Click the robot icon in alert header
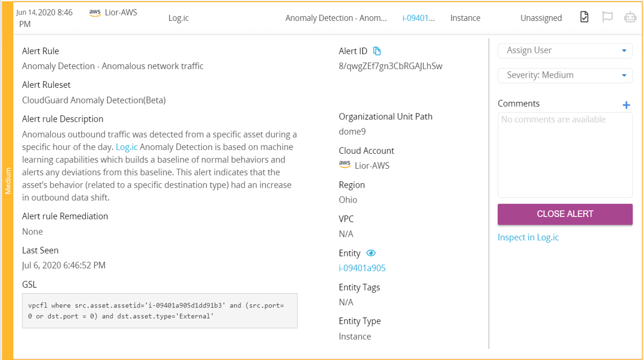The width and height of the screenshot is (644, 360). pyautogui.click(x=630, y=17)
